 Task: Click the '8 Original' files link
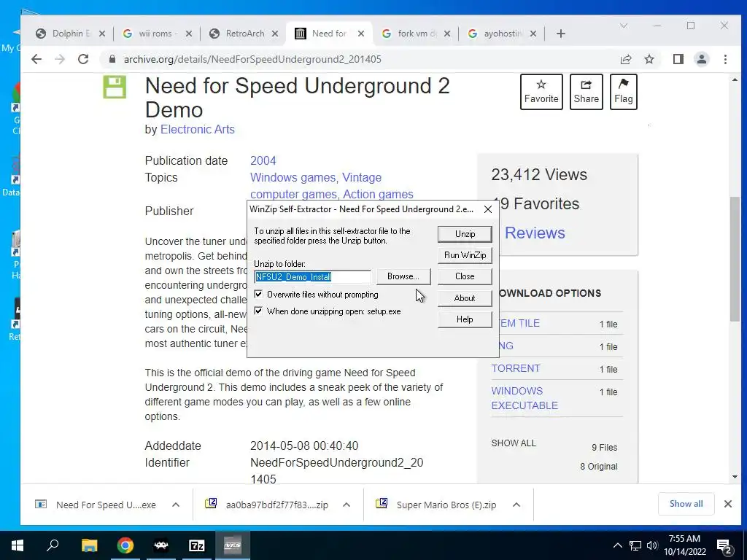pos(599,466)
